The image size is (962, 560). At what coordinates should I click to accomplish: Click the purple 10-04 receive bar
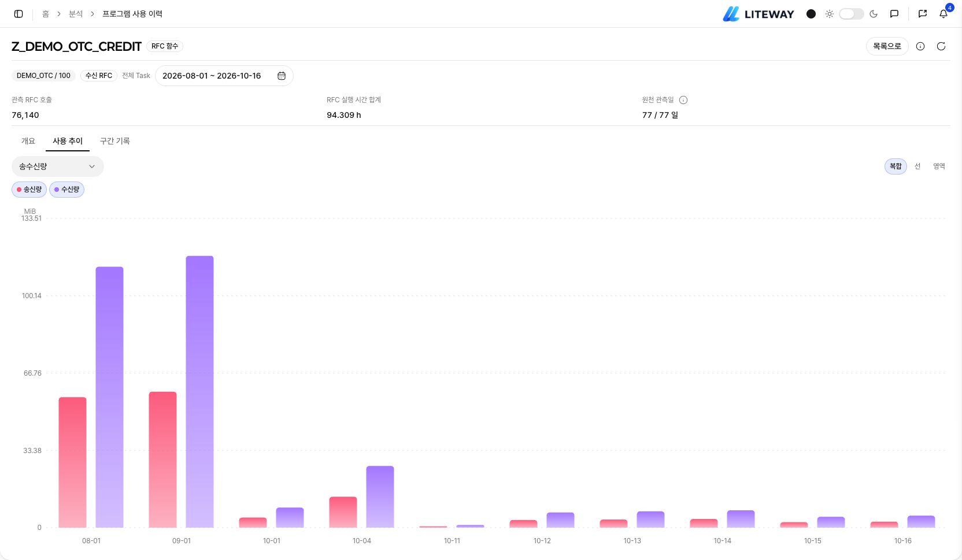pos(380,497)
